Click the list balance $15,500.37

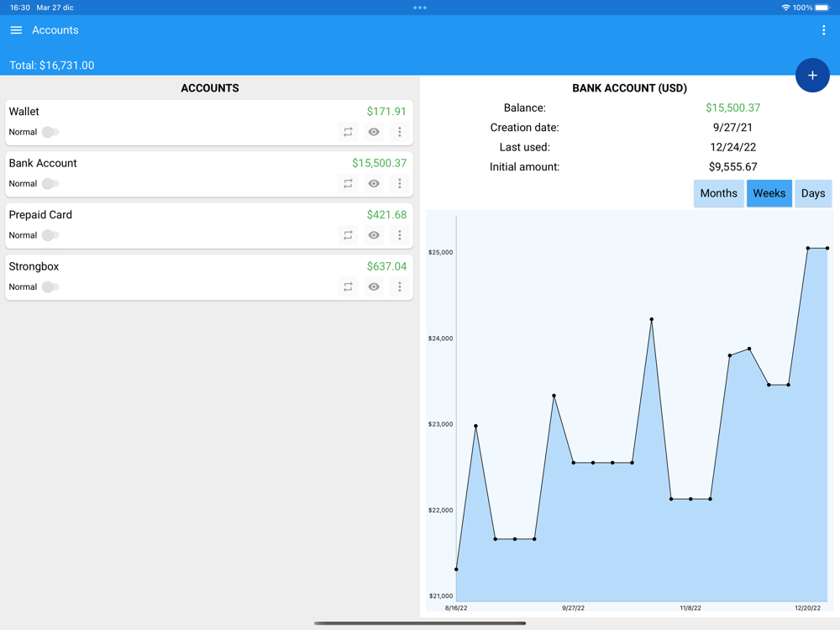(380, 163)
